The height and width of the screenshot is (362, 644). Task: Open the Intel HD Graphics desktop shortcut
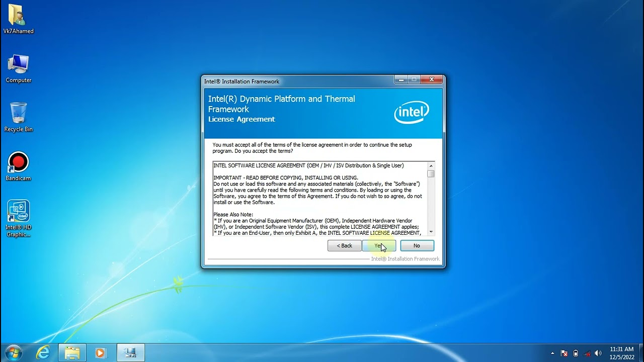(18, 219)
